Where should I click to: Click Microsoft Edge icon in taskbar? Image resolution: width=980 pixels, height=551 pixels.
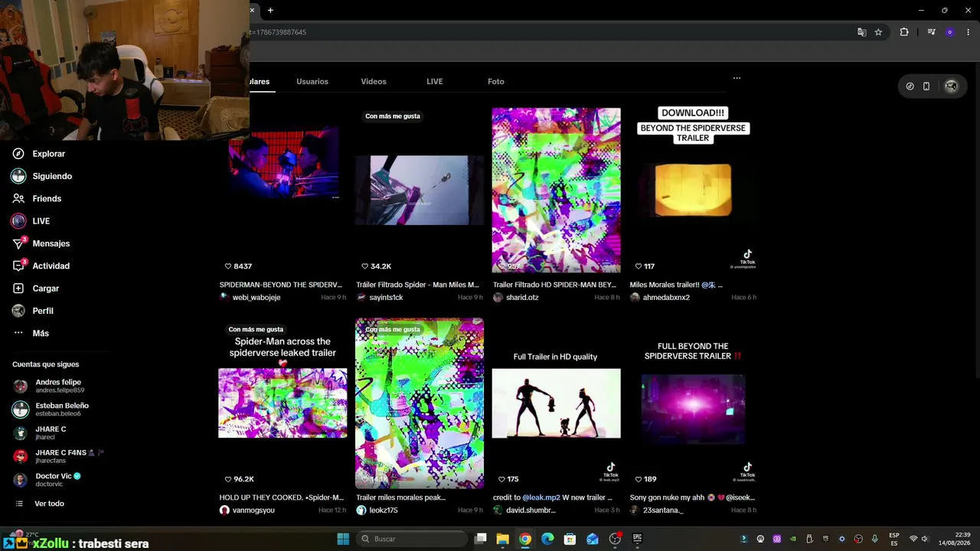pos(547,539)
